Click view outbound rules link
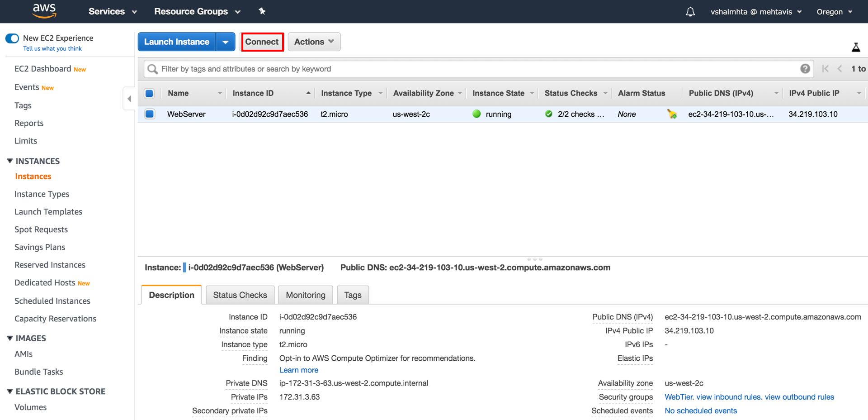This screenshot has width=868, height=420. click(x=799, y=397)
